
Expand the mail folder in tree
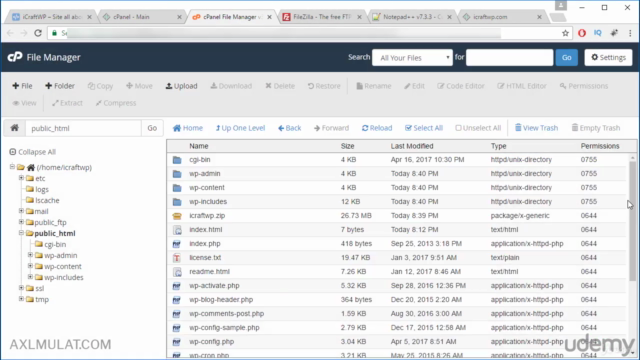click(21, 211)
